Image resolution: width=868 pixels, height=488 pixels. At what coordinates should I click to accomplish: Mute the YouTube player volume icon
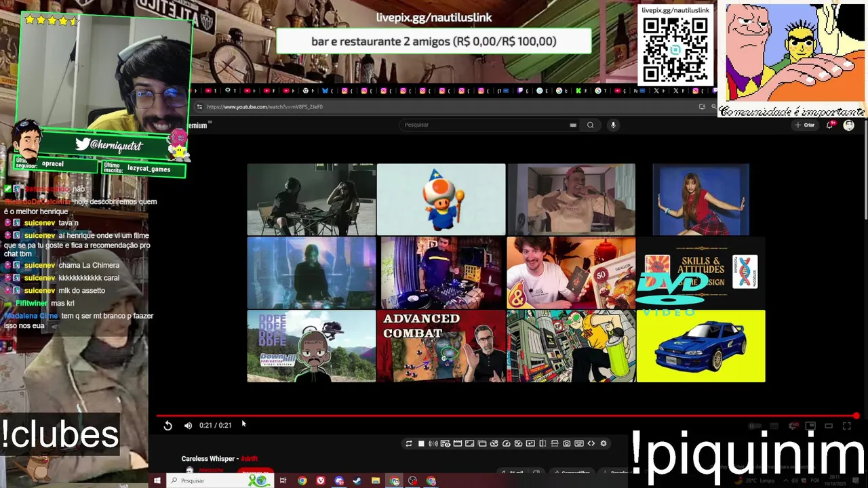point(188,426)
